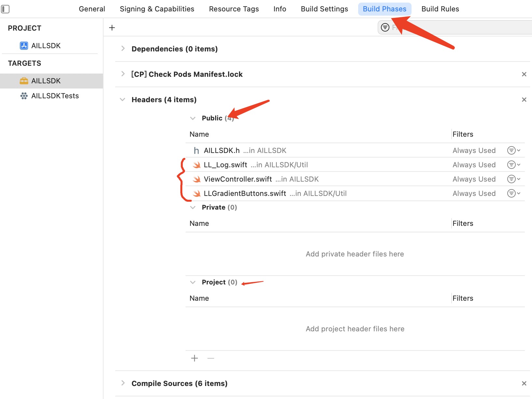This screenshot has width=532, height=399.
Task: Select LL_Log.swift file name
Action: pos(225,165)
